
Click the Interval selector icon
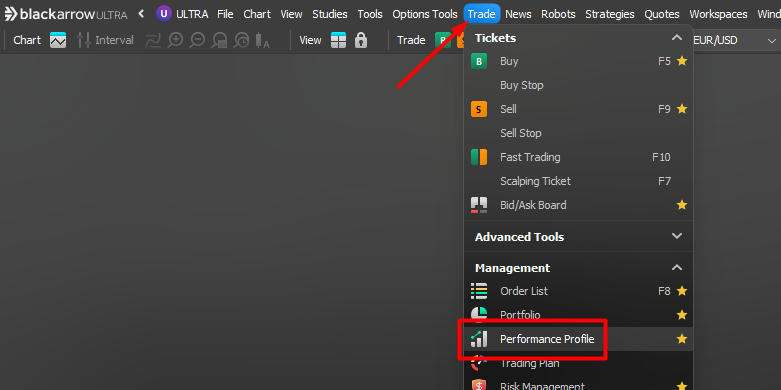[x=83, y=40]
